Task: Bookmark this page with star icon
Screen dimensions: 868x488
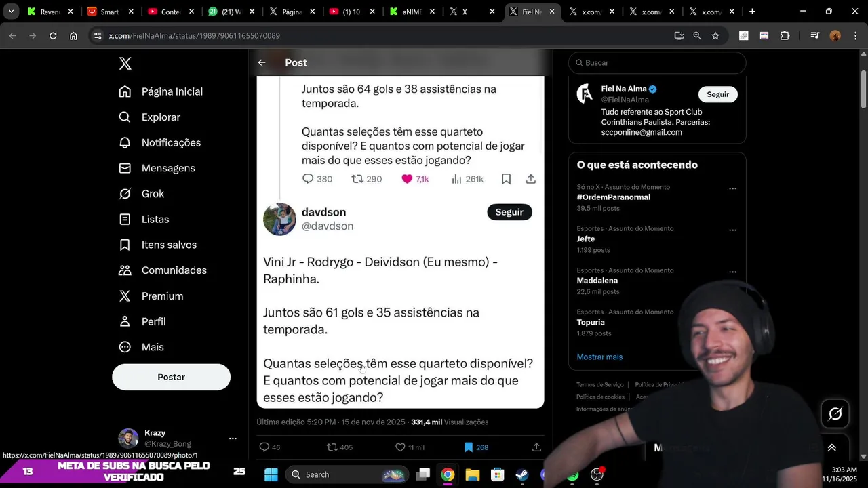Action: coord(715,36)
